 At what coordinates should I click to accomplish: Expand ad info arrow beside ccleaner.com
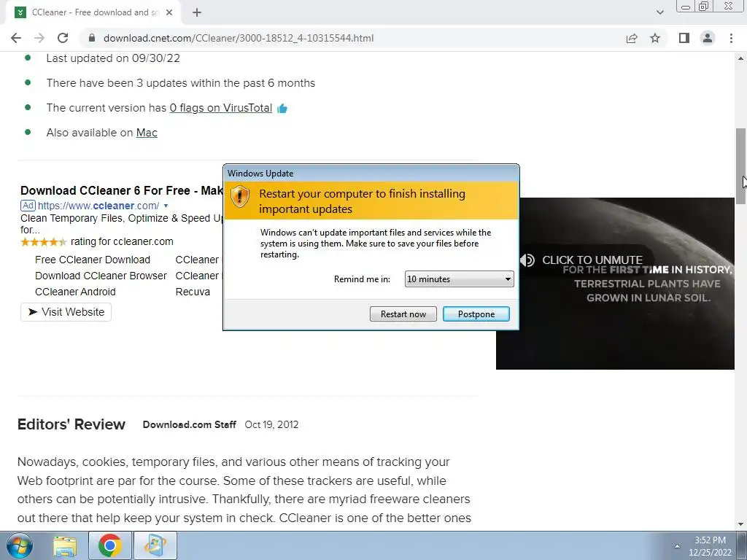pos(166,206)
